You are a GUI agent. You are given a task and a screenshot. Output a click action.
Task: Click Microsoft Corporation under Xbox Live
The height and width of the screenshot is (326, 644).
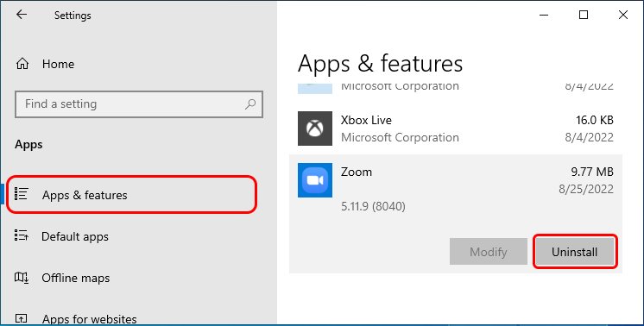click(x=400, y=137)
